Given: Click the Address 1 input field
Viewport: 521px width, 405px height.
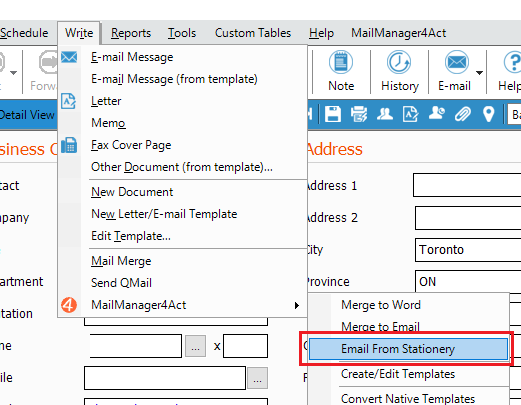Looking at the screenshot, I should (467, 185).
